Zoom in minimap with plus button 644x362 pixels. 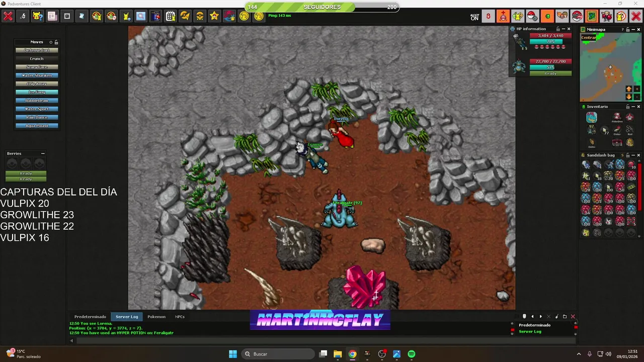[637, 89]
